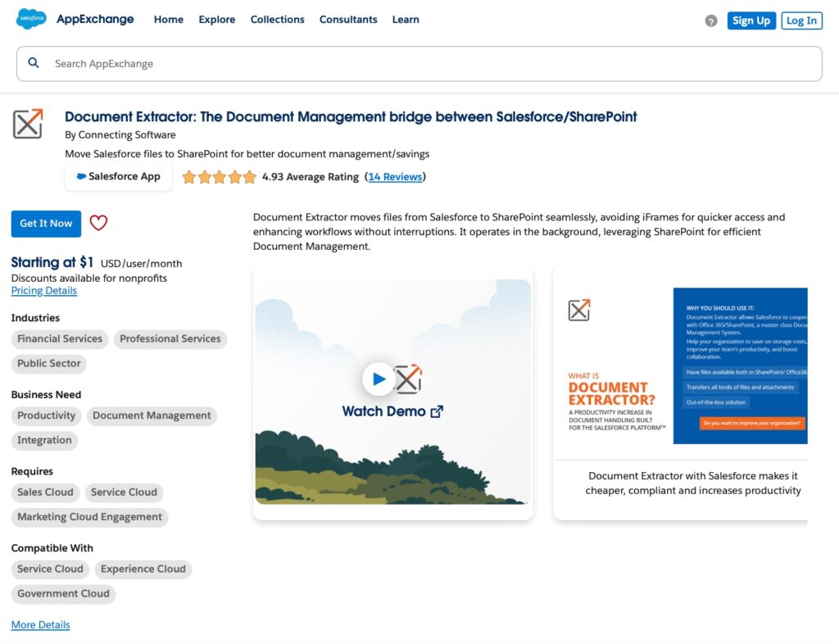This screenshot has height=644, width=839.
Task: Click the Document Extractor app logo
Action: pyautogui.click(x=28, y=124)
